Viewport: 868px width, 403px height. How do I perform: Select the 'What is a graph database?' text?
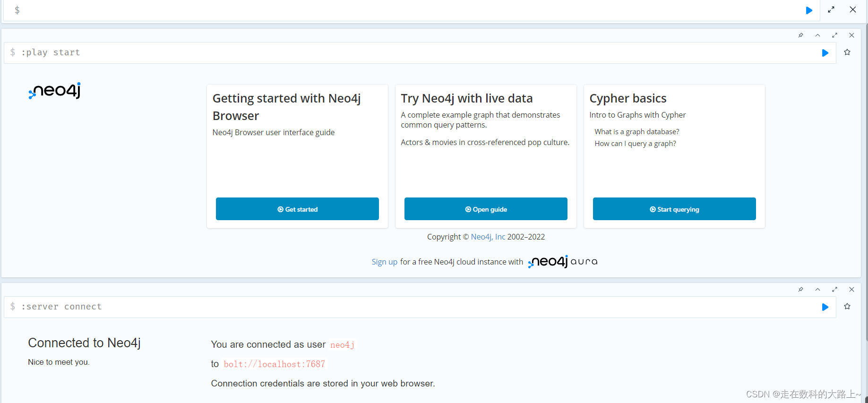(637, 132)
